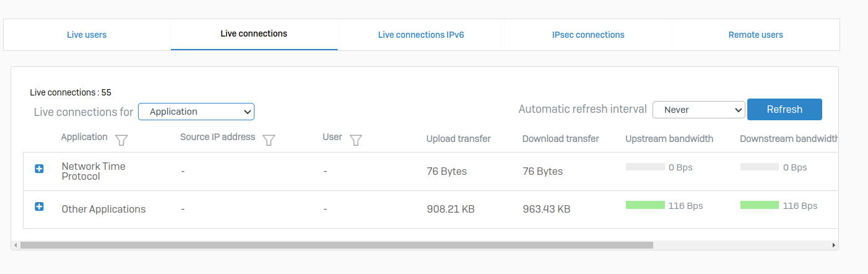Viewport: 868px width, 274px height.
Task: Click the Upstream bandwidth column header
Action: click(x=669, y=139)
